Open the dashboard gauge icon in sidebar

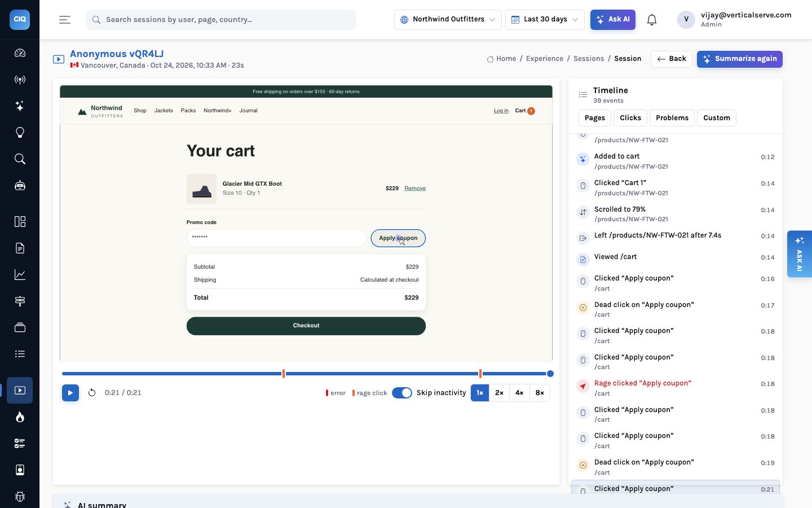(x=20, y=53)
